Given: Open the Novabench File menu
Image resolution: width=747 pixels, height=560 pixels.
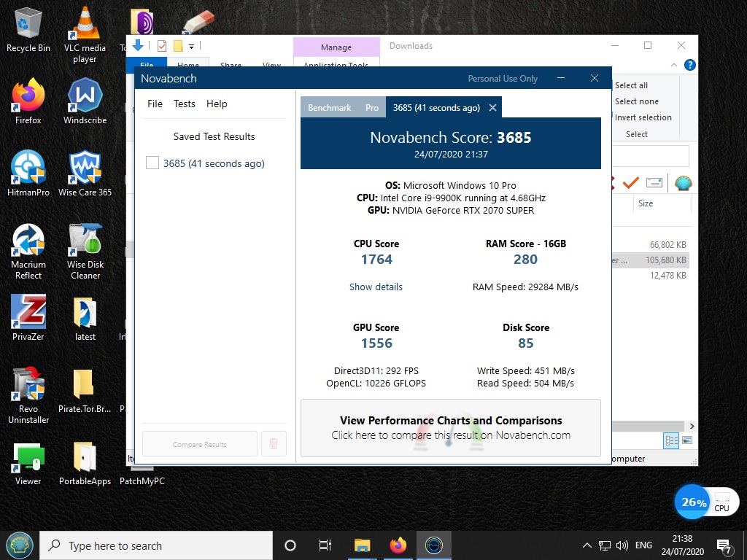Looking at the screenshot, I should 155,104.
